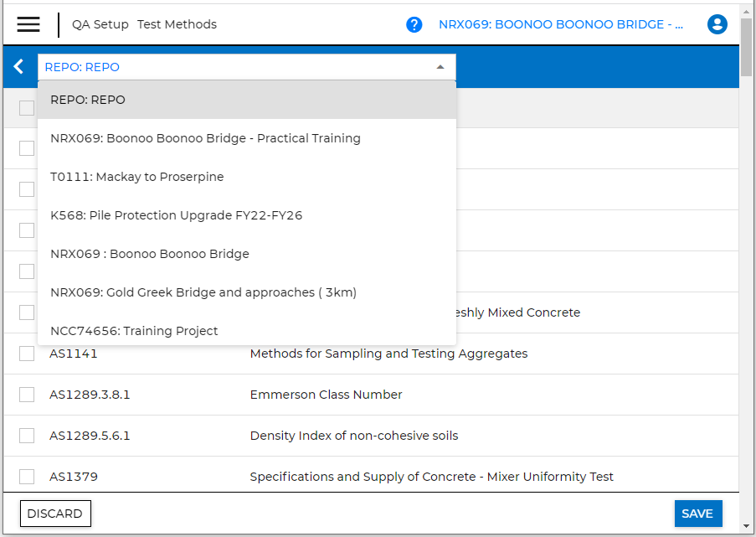Click Emmerson Class Number description
Screen dimensions: 756x537
pyautogui.click(x=326, y=395)
